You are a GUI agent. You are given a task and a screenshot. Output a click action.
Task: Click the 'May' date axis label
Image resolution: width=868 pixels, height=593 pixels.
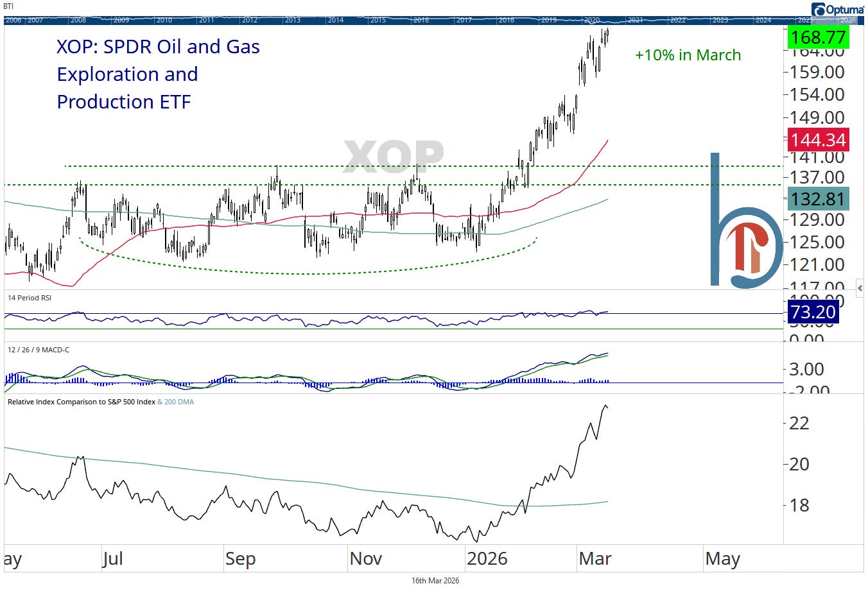(722, 559)
